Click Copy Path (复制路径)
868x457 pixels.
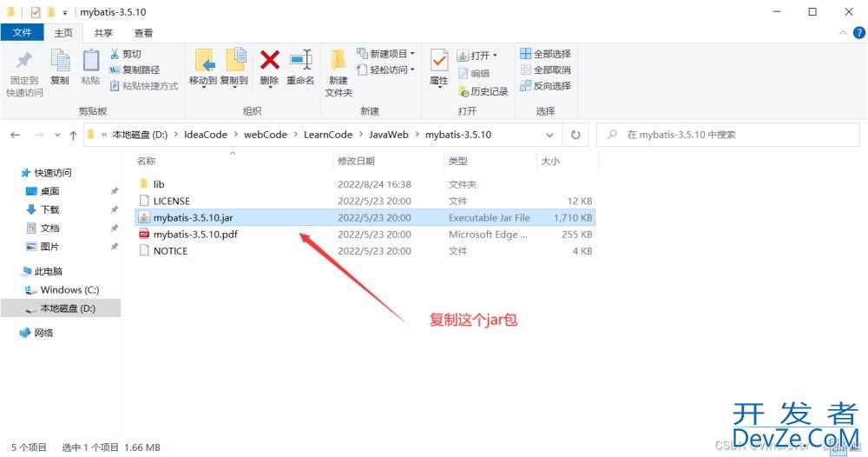tap(135, 70)
